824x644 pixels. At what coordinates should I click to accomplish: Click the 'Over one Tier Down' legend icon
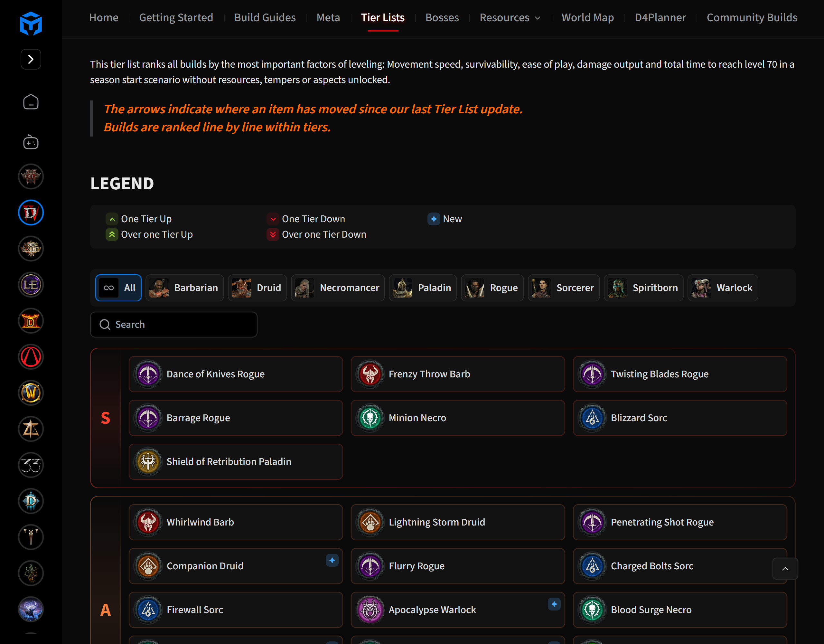[x=273, y=234]
